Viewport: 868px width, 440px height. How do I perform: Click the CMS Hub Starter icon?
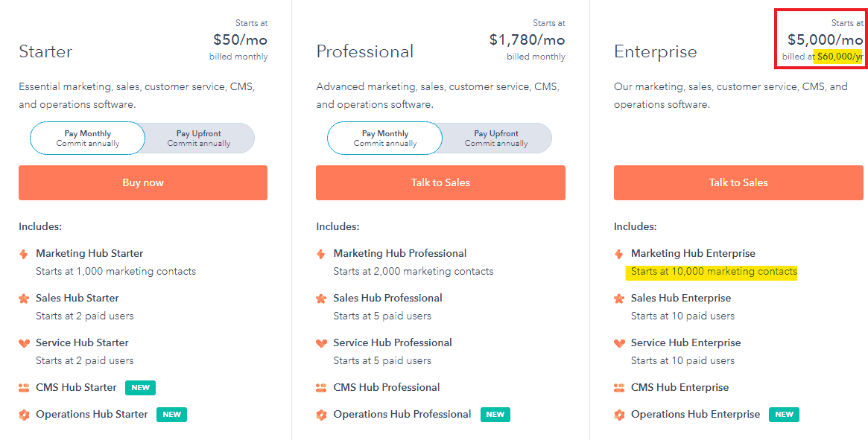click(x=24, y=388)
